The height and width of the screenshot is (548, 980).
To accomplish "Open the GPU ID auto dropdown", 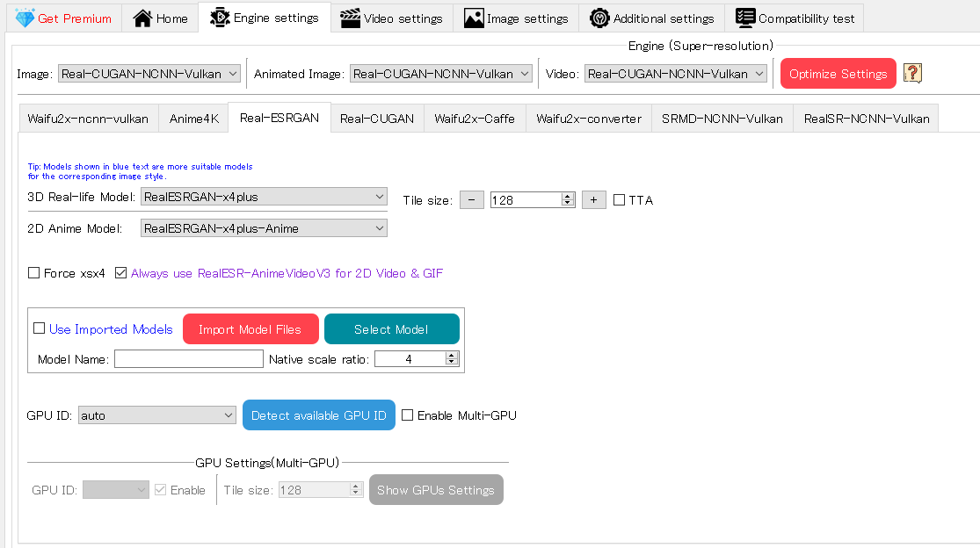I will coord(156,415).
